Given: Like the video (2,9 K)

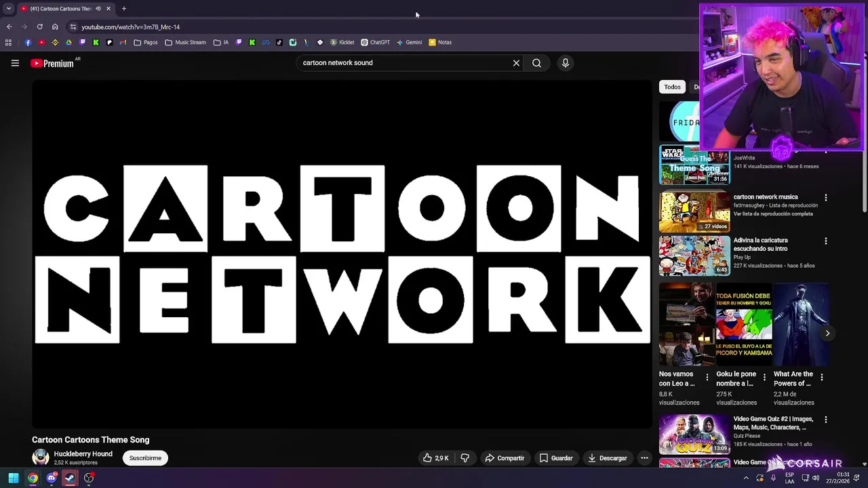Looking at the screenshot, I should (x=436, y=458).
